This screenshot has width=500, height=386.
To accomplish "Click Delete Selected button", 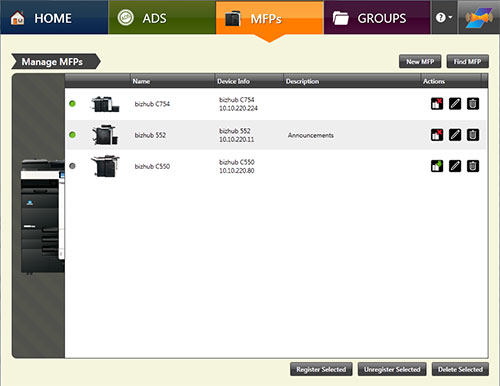I will click(460, 369).
